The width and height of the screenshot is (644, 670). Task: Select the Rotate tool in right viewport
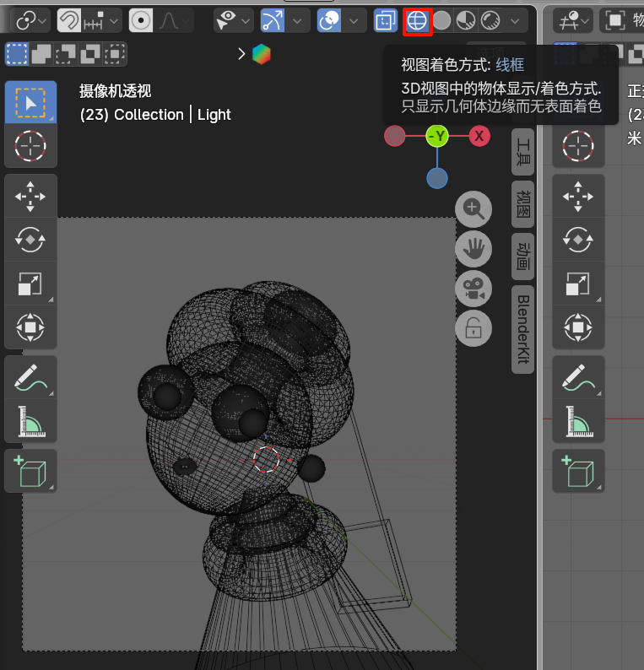[x=578, y=240]
